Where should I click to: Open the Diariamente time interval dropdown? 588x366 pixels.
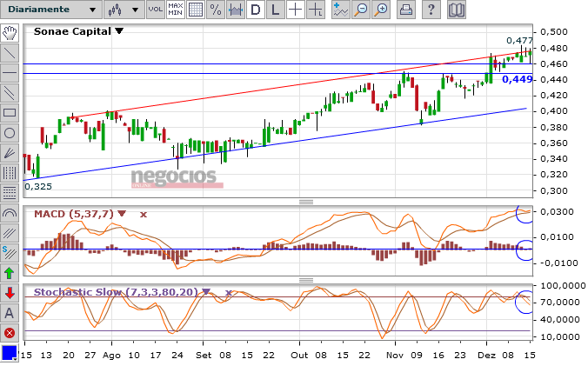point(51,10)
